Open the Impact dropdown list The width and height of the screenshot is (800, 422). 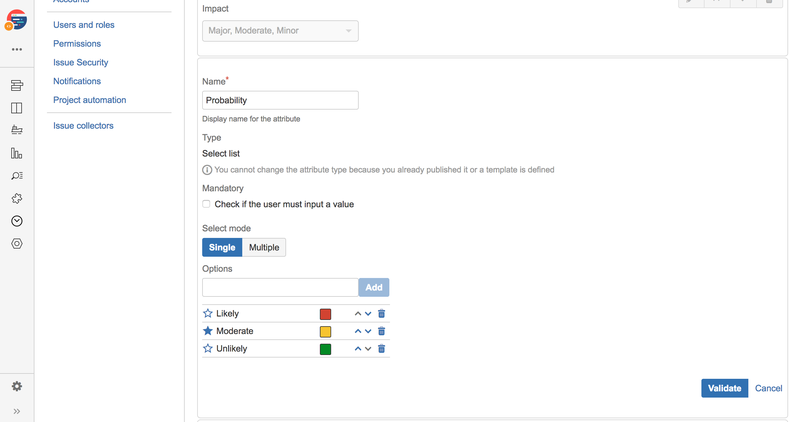pos(280,31)
